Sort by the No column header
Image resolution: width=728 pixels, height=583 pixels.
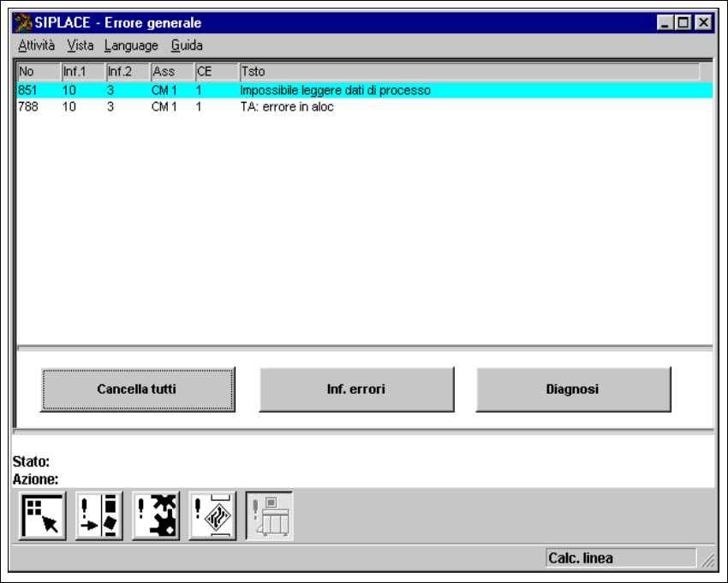point(39,71)
